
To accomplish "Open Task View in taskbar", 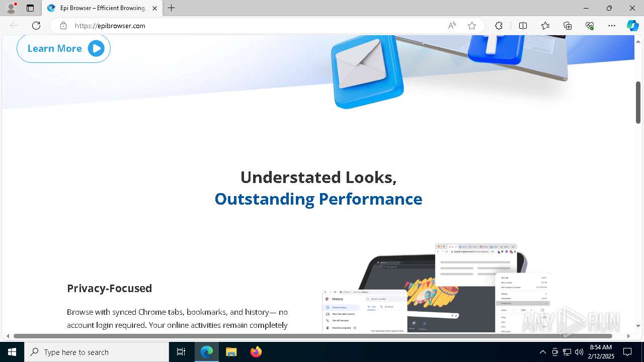I will 181,352.
